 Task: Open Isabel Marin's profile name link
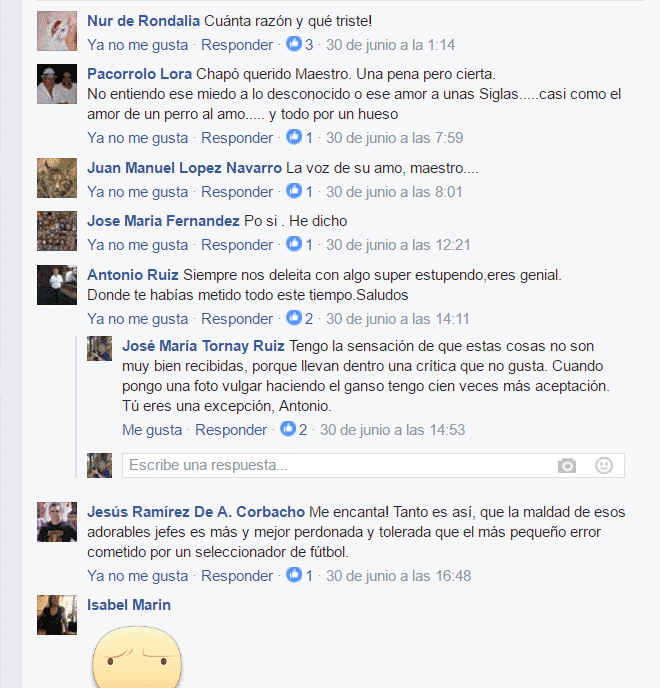(129, 605)
